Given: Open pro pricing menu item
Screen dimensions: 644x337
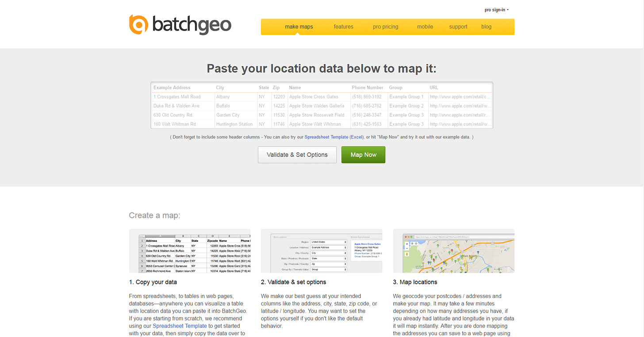Looking at the screenshot, I should [x=386, y=27].
